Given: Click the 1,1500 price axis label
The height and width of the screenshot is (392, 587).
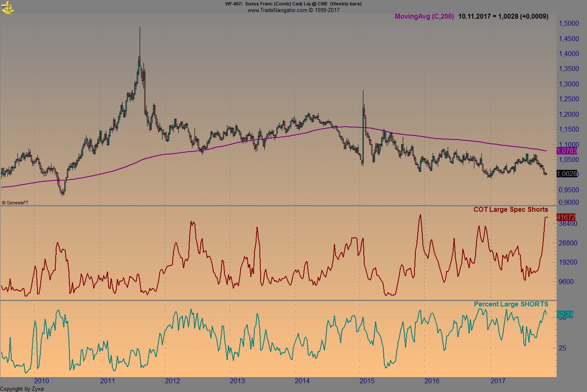Looking at the screenshot, I should coord(569,130).
